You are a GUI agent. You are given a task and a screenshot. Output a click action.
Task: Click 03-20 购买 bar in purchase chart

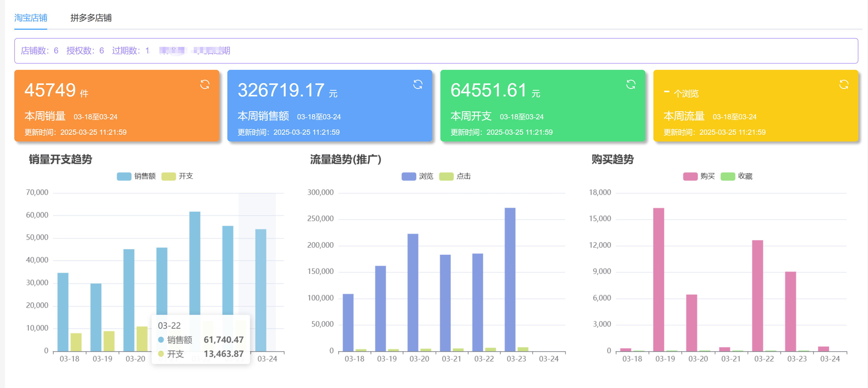pos(692,323)
